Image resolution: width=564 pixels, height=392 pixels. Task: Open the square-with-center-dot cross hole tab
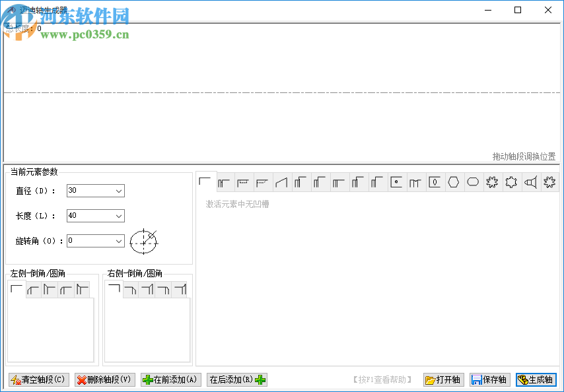[396, 183]
